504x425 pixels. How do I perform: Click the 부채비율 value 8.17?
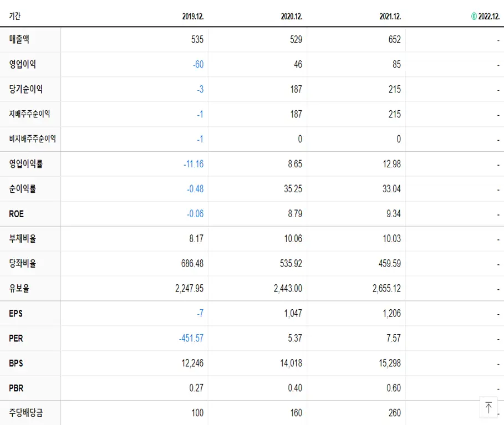tap(196, 239)
